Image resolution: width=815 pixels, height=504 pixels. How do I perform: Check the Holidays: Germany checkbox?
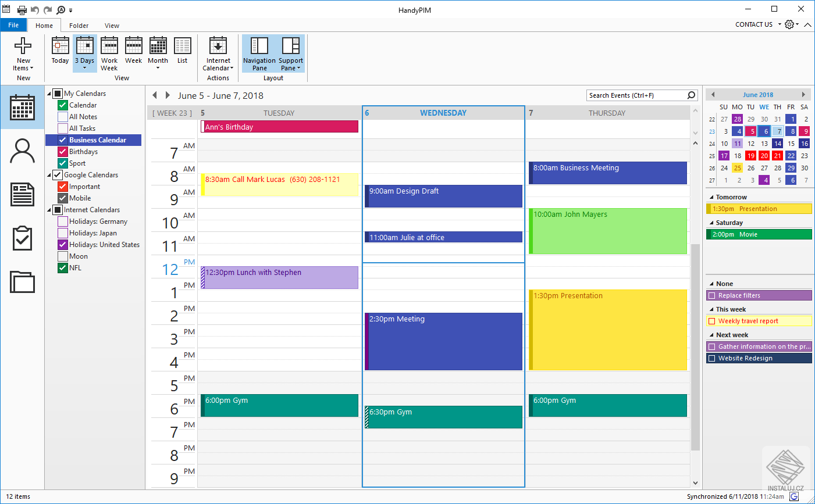[x=63, y=221]
